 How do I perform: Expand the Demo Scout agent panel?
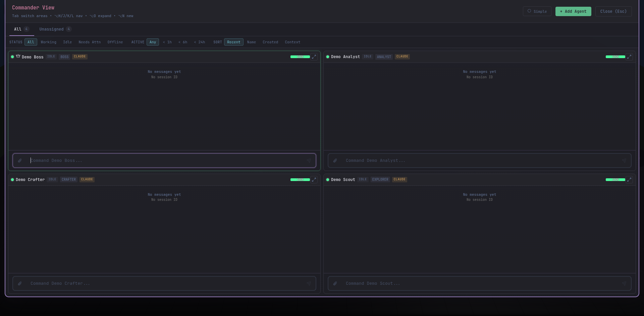tap(629, 180)
